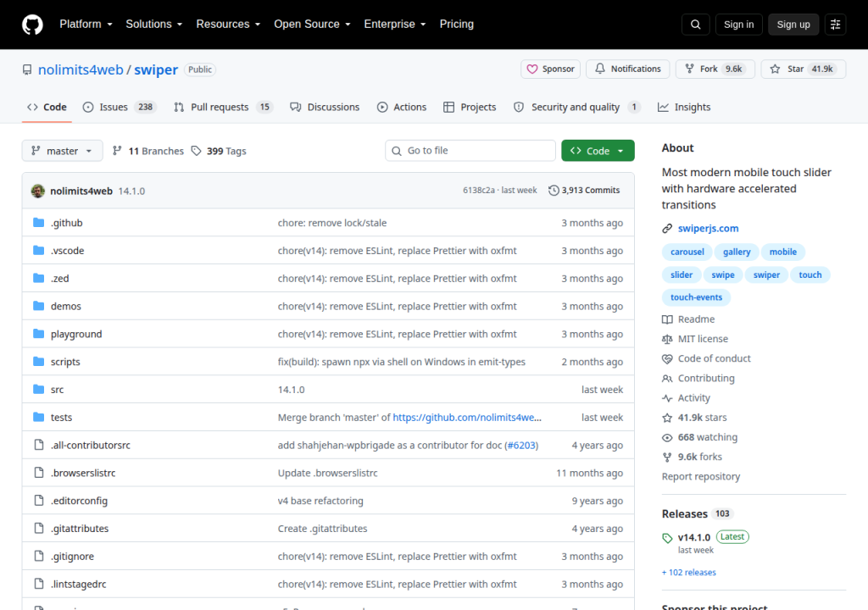The height and width of the screenshot is (610, 868).
Task: Open the .gitignore file
Action: pos(73,557)
